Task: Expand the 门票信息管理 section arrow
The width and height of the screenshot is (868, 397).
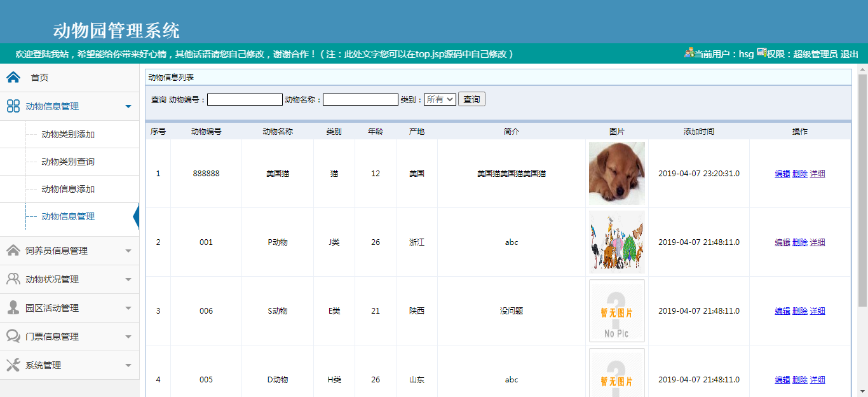Action: [x=128, y=337]
